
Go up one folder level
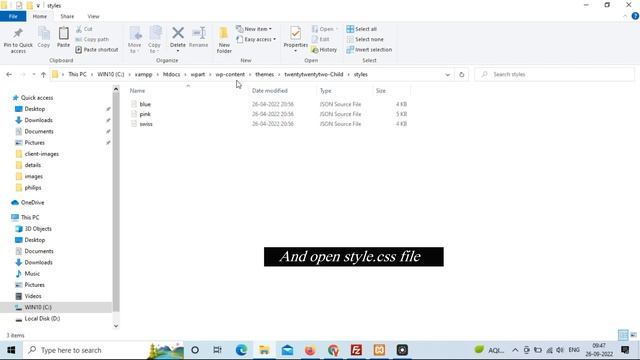[x=43, y=74]
